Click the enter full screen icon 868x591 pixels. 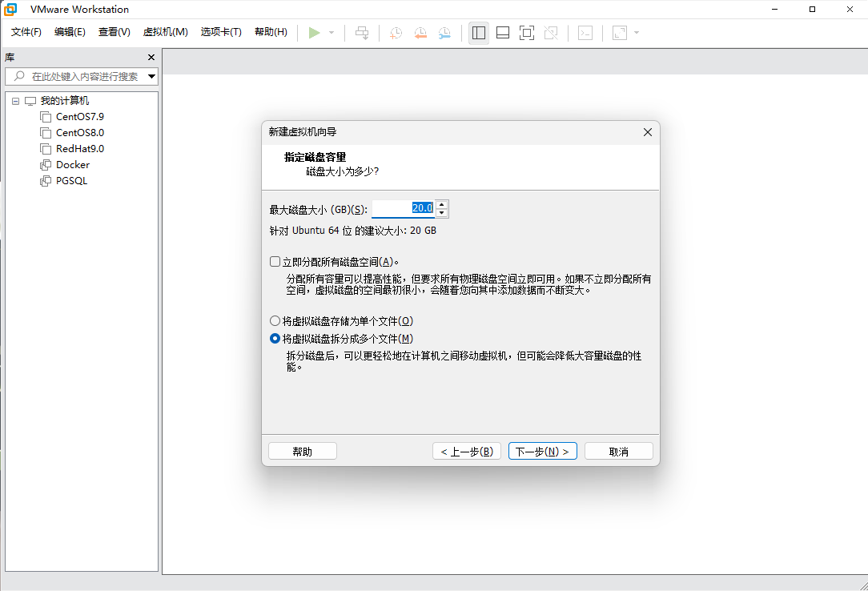(x=527, y=33)
